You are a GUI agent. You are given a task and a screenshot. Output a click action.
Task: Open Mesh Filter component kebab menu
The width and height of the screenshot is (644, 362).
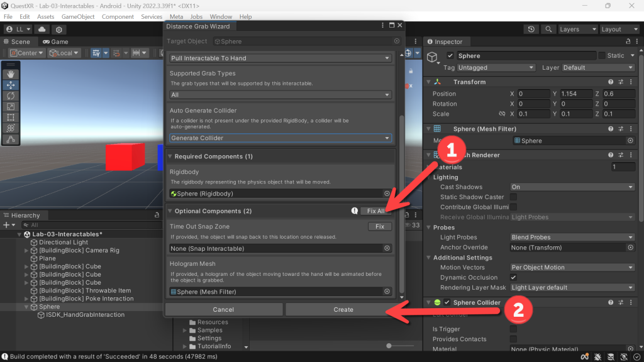pos(631,129)
